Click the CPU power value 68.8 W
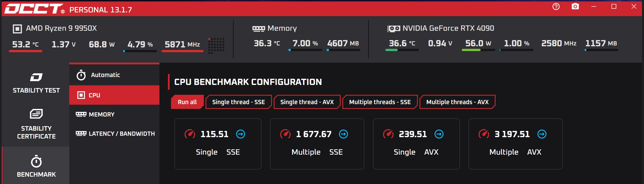 point(102,44)
